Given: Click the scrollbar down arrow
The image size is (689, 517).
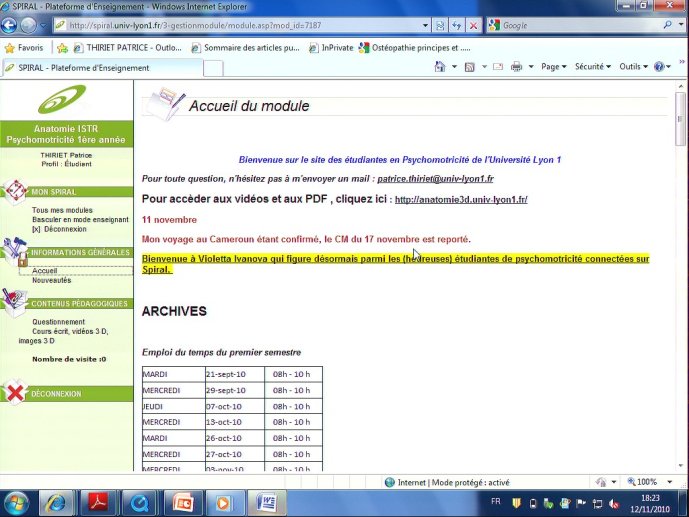Looking at the screenshot, I should pyautogui.click(x=680, y=465).
